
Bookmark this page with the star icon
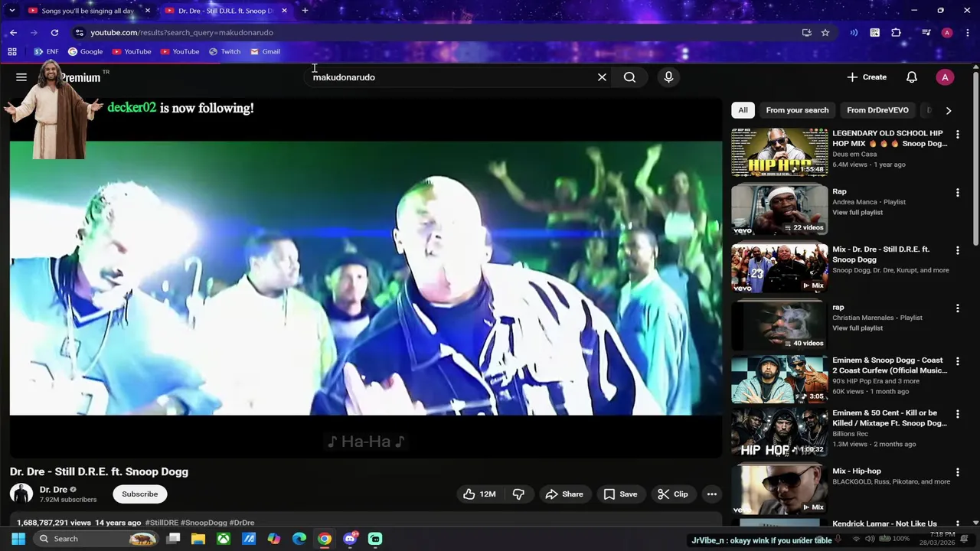coord(825,33)
